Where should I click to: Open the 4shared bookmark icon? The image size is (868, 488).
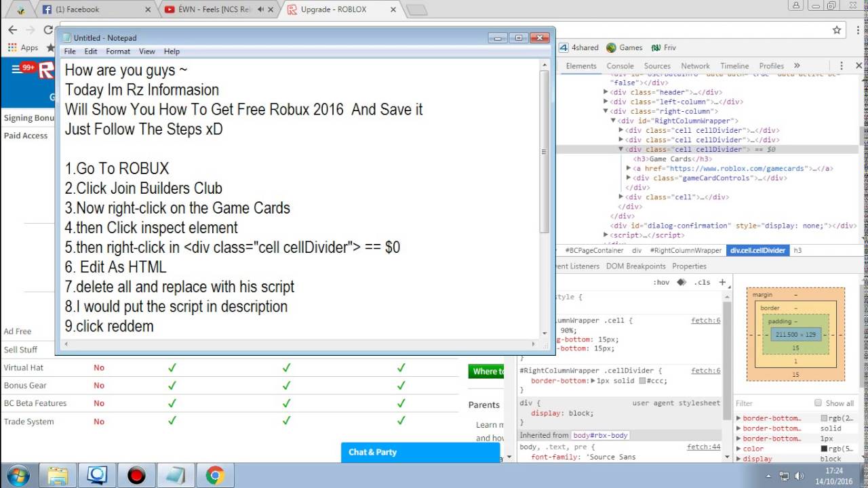(x=564, y=47)
